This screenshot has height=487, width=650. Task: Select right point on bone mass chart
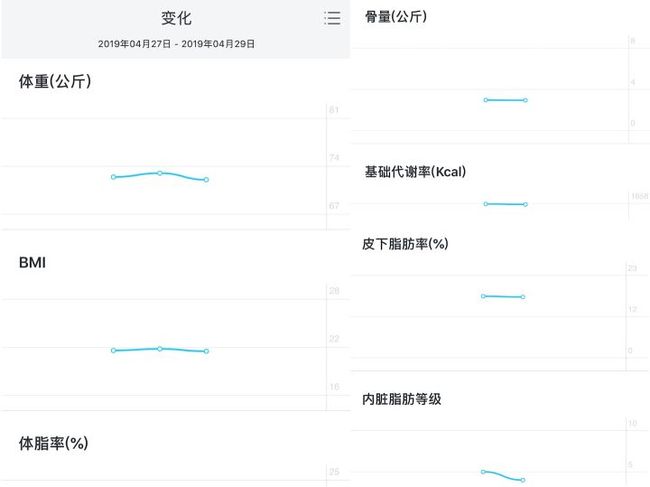tap(525, 100)
